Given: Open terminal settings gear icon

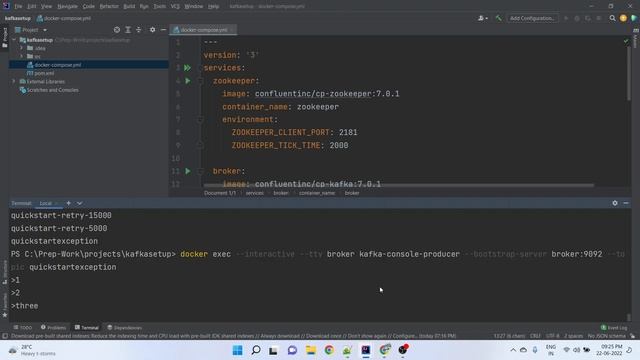Looking at the screenshot, I should pos(615,203).
